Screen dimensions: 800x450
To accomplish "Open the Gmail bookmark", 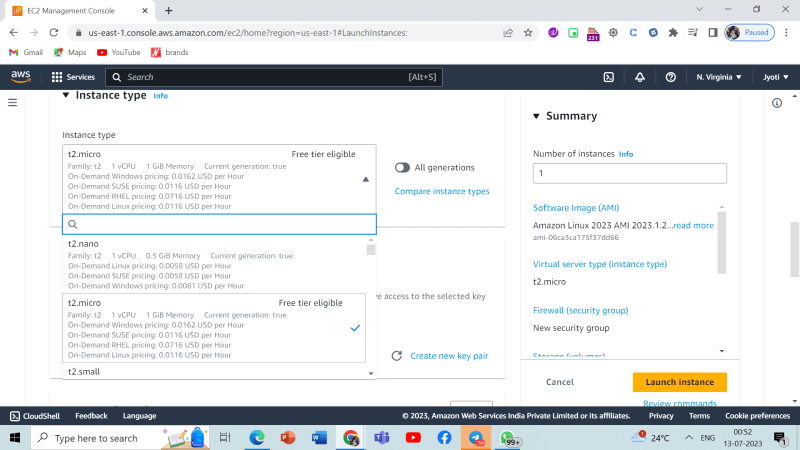I will tap(26, 52).
